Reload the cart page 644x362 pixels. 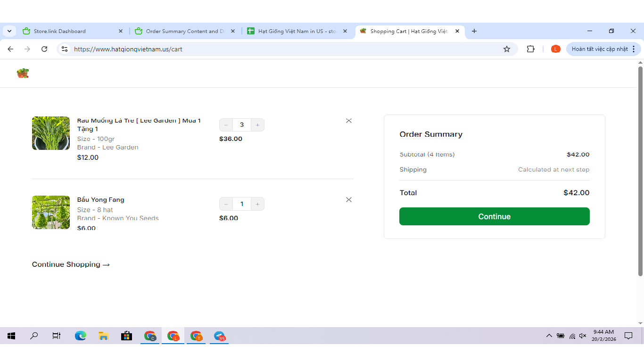pyautogui.click(x=44, y=49)
